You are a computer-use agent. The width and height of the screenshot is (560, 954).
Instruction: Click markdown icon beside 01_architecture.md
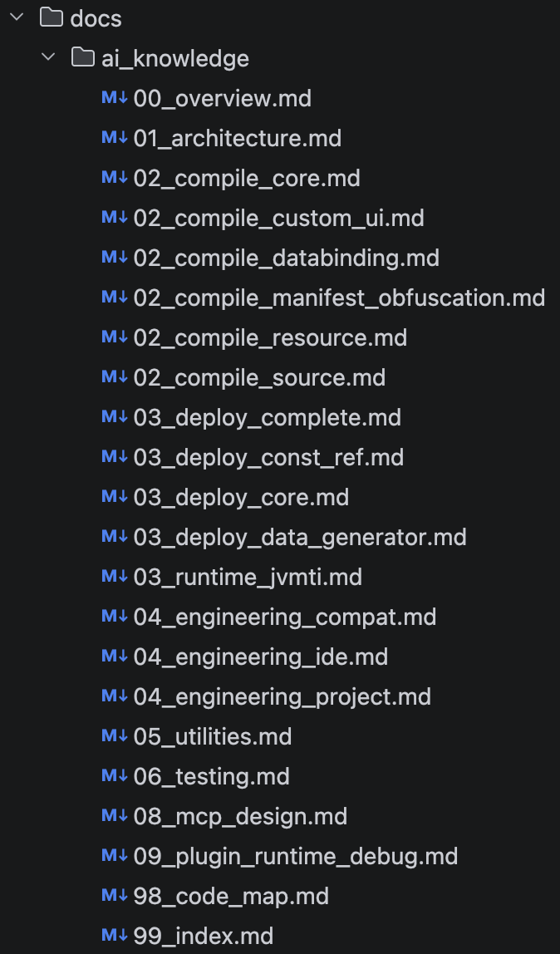[114, 138]
